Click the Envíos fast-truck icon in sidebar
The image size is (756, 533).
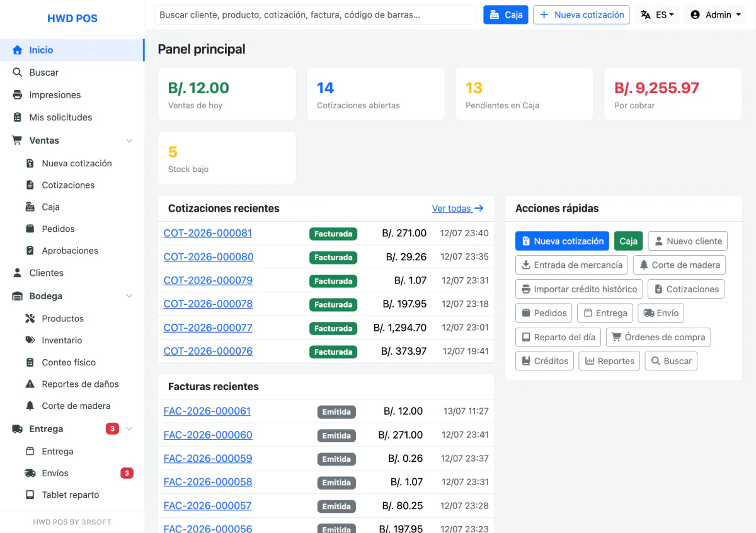(x=30, y=473)
